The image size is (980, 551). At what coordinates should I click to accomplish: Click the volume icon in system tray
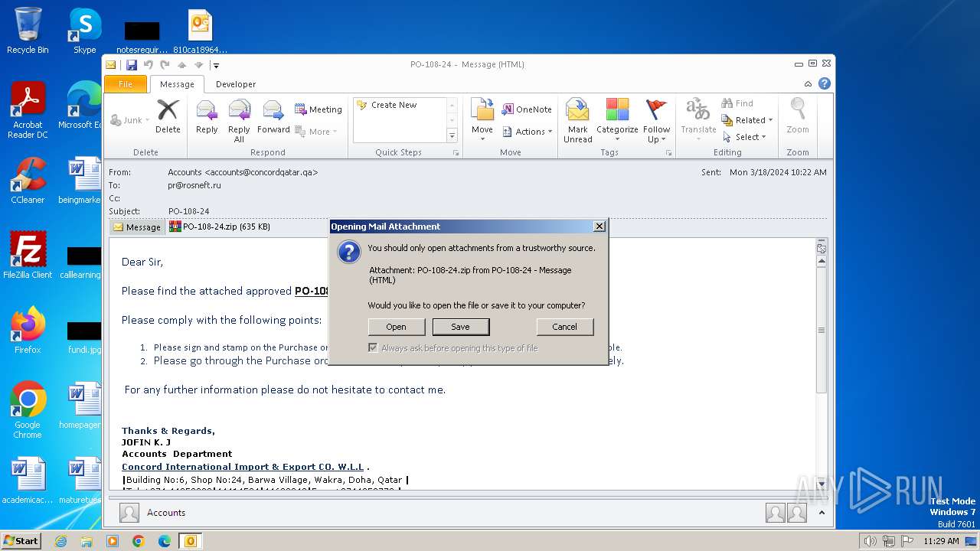[x=870, y=541]
